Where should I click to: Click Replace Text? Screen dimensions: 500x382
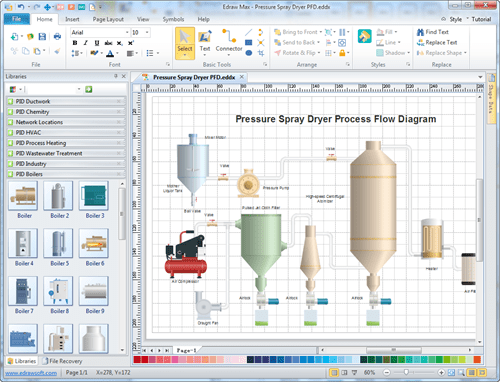[x=437, y=42]
